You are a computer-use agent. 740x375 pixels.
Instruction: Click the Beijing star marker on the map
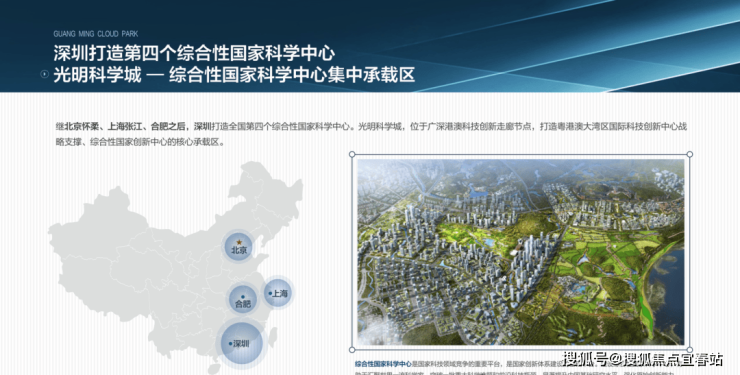(239, 242)
